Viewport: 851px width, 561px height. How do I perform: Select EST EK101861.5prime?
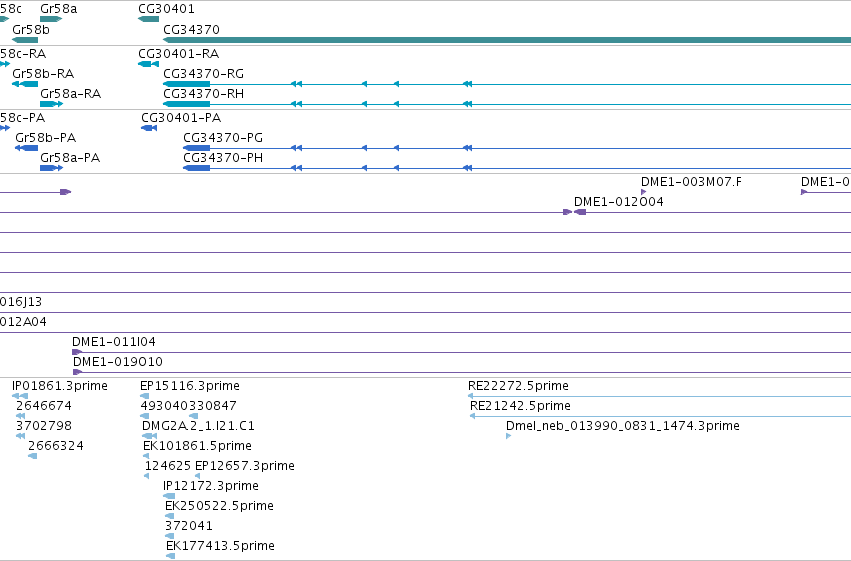click(146, 456)
